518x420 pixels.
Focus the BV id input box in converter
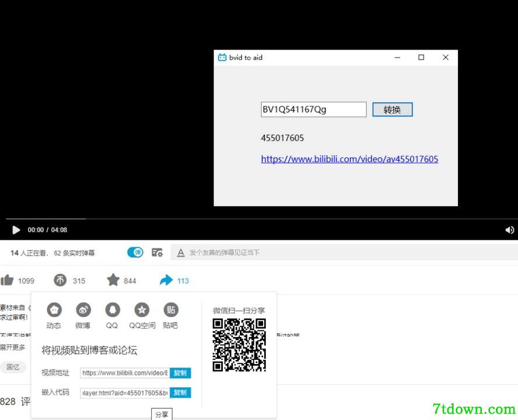[313, 110]
